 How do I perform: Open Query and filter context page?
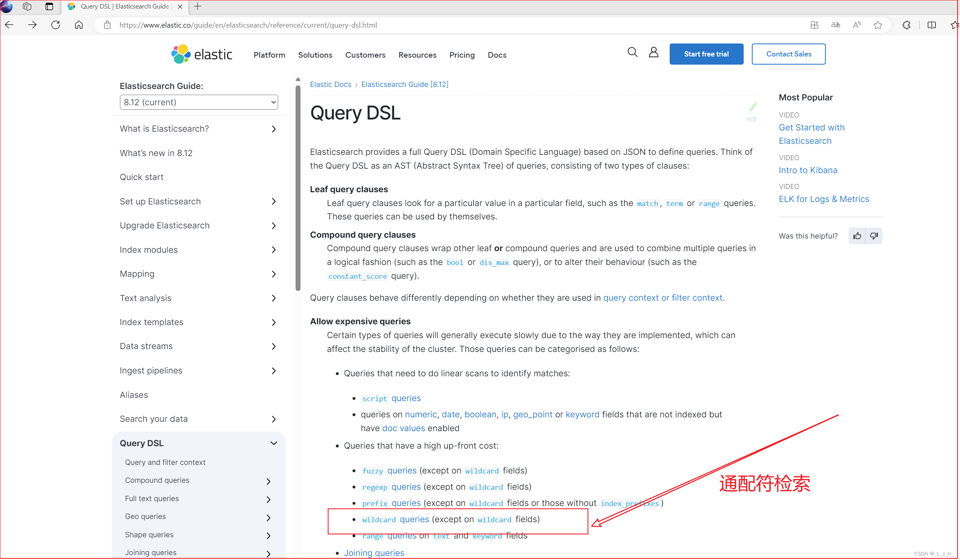pos(165,462)
